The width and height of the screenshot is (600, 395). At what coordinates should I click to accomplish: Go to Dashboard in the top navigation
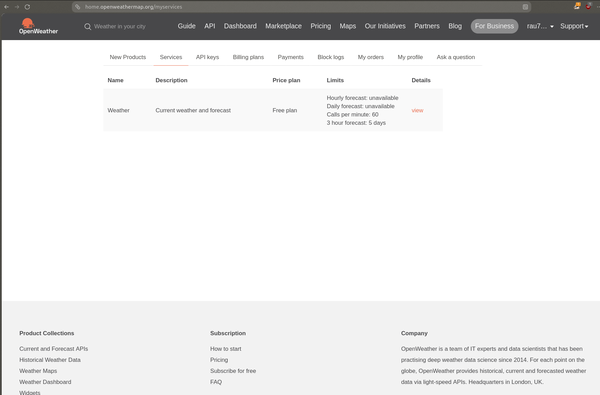pos(240,26)
